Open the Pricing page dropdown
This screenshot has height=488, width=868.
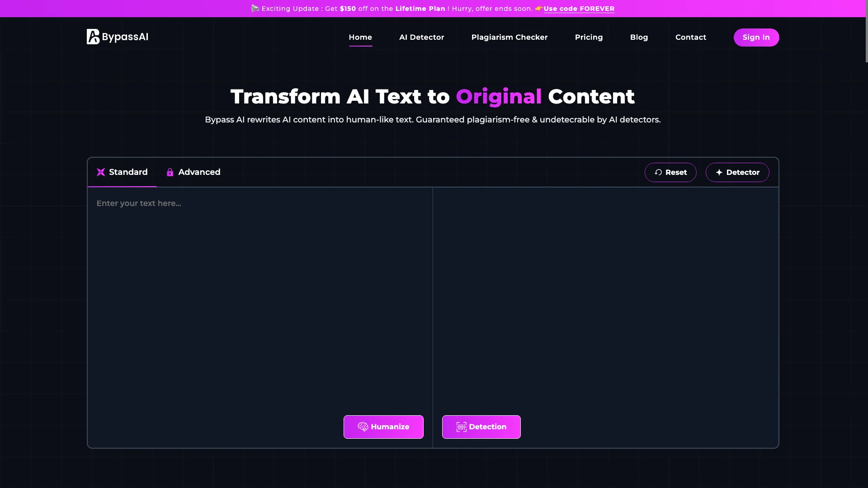pyautogui.click(x=589, y=37)
